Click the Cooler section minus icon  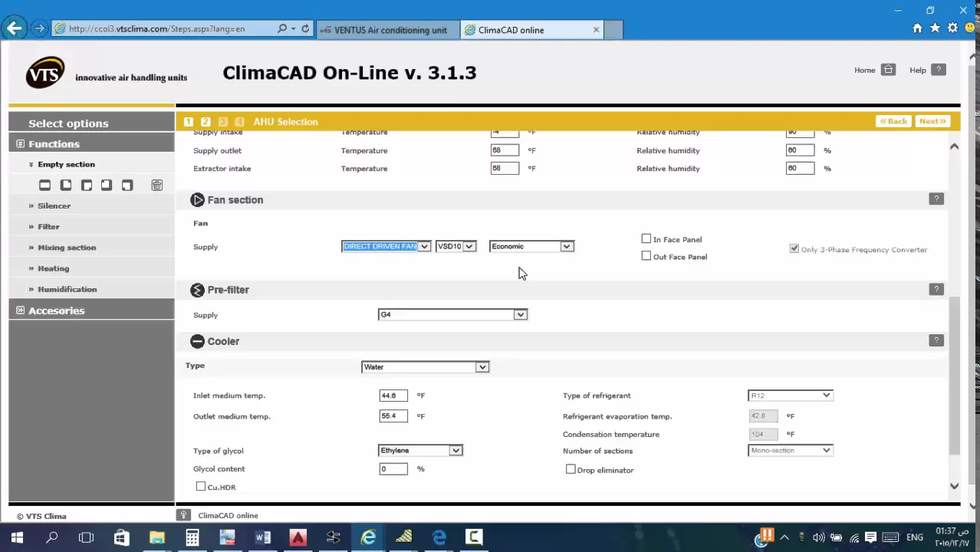coord(198,341)
